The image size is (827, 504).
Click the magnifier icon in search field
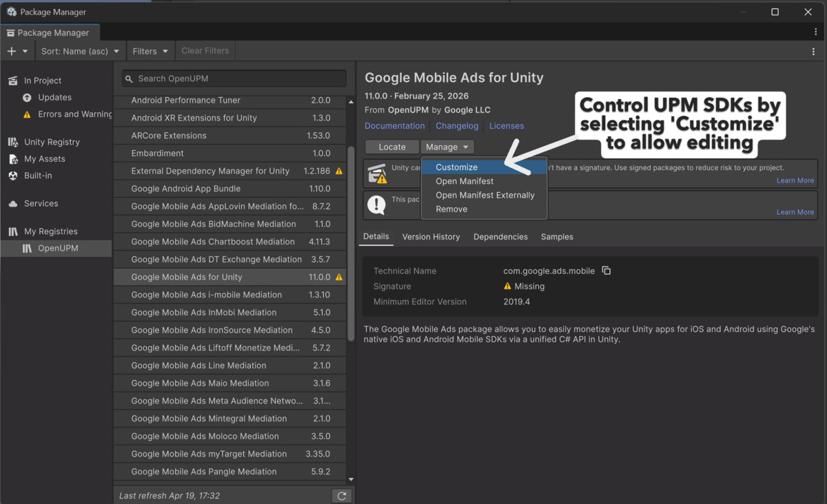coord(129,78)
